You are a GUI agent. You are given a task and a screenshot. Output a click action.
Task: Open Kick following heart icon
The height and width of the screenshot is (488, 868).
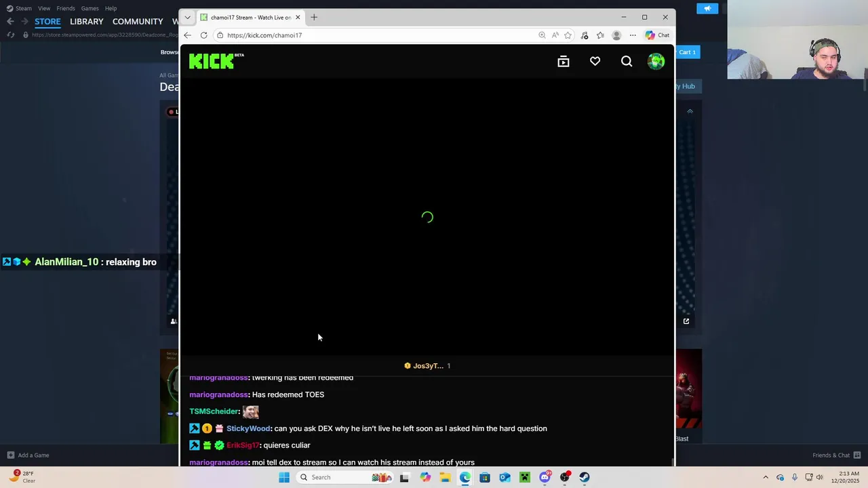[595, 62]
